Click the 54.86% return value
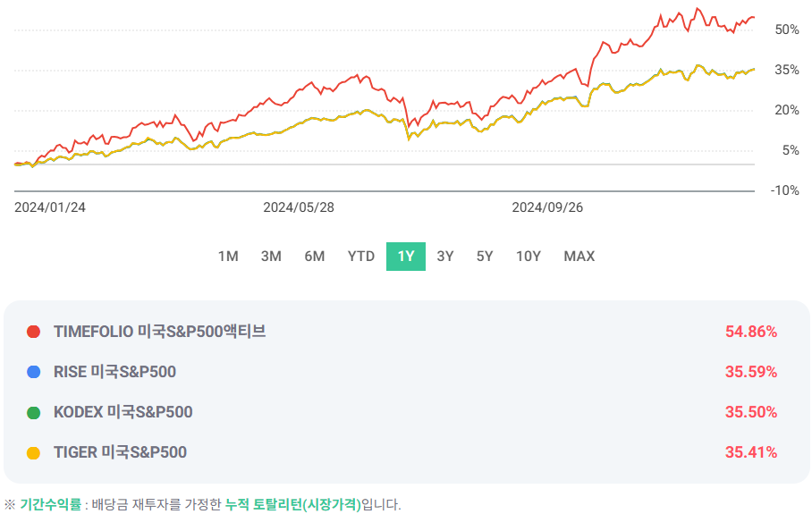This screenshot has width=812, height=514. (751, 332)
